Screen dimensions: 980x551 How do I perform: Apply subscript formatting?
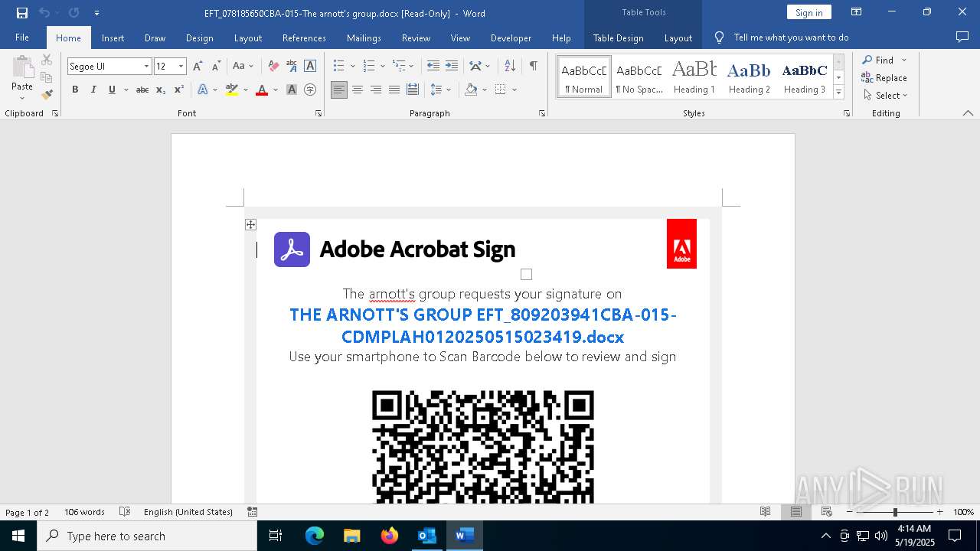(161, 90)
